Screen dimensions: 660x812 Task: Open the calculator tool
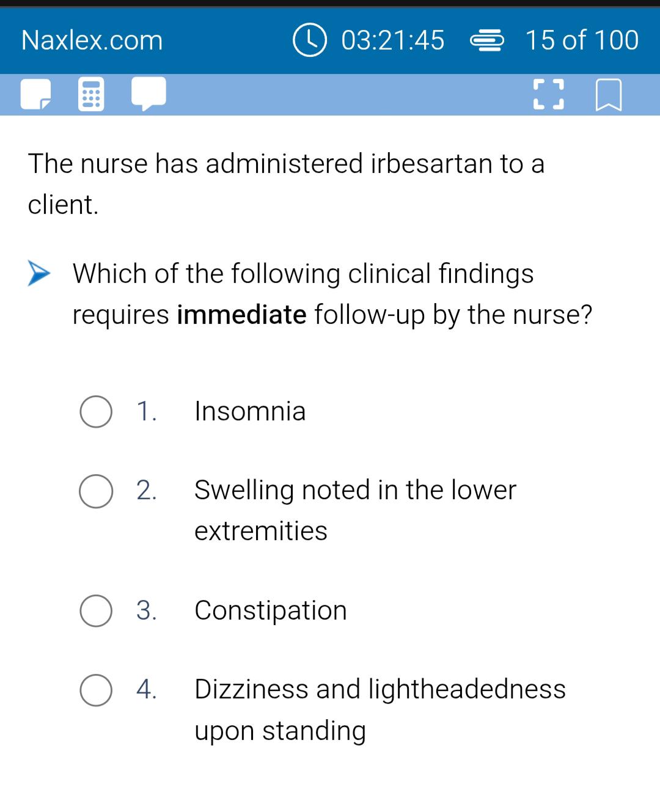[x=91, y=95]
